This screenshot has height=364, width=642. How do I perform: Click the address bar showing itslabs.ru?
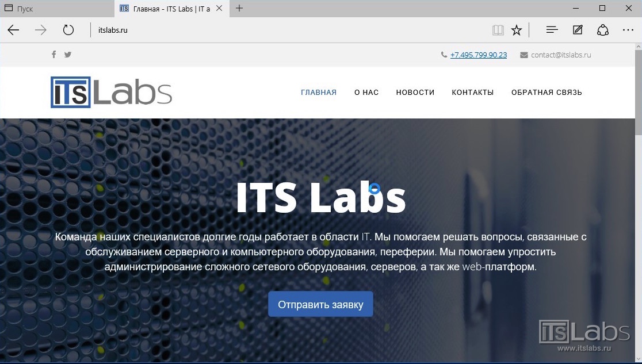pyautogui.click(x=286, y=30)
